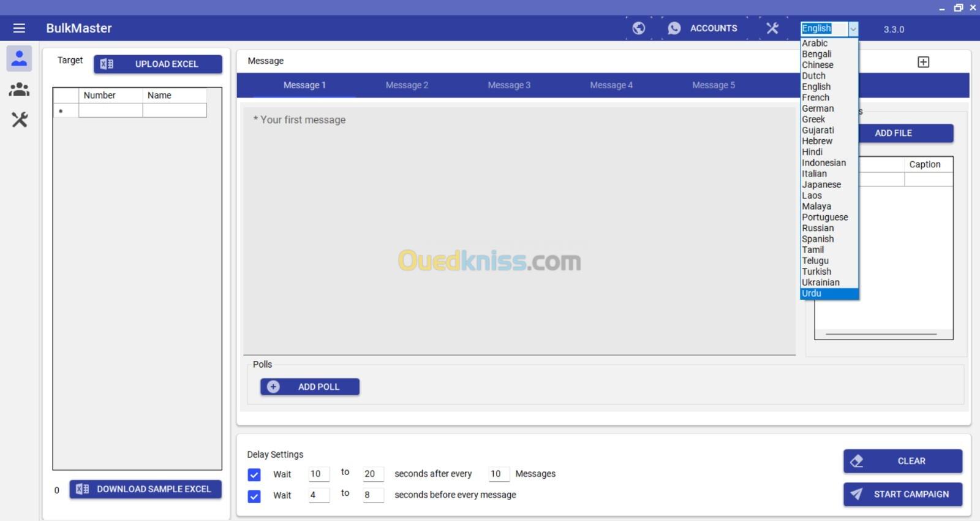Click the globe icon in top bar
This screenshot has width=980, height=521.
(x=638, y=28)
